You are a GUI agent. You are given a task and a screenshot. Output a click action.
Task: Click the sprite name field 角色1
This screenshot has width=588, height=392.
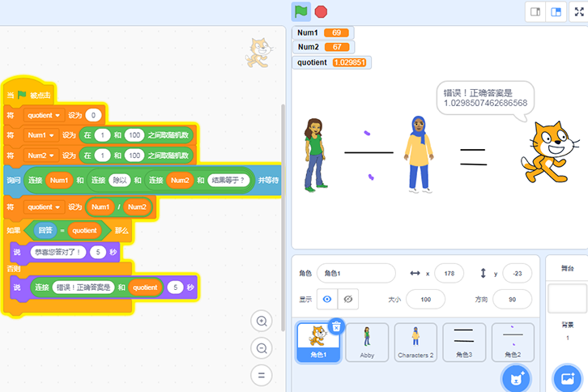click(x=356, y=273)
